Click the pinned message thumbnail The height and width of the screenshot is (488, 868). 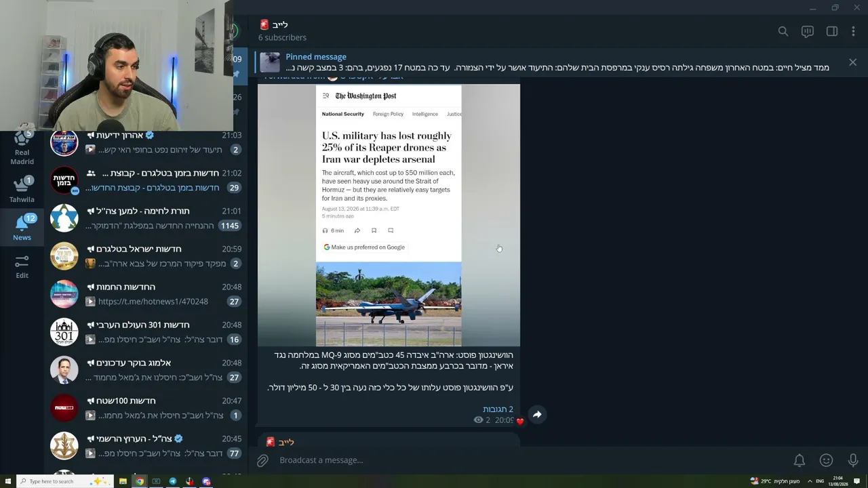pyautogui.click(x=270, y=62)
